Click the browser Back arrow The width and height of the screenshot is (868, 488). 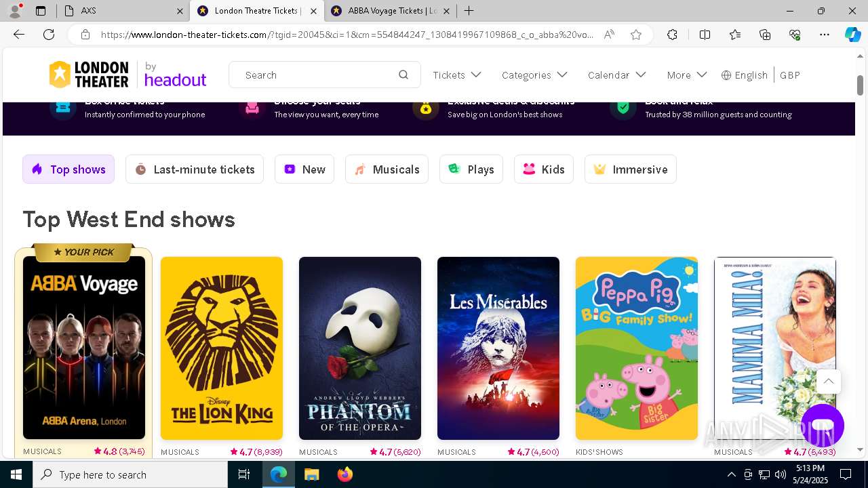(x=19, y=35)
